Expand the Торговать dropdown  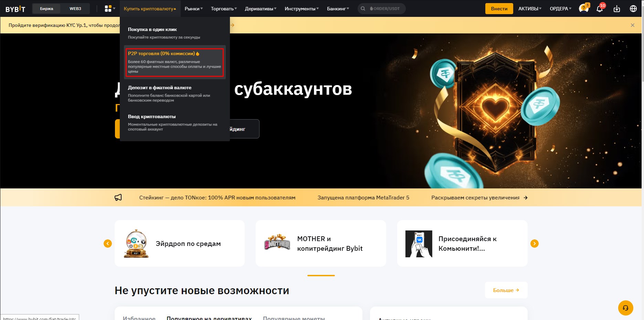click(224, 9)
